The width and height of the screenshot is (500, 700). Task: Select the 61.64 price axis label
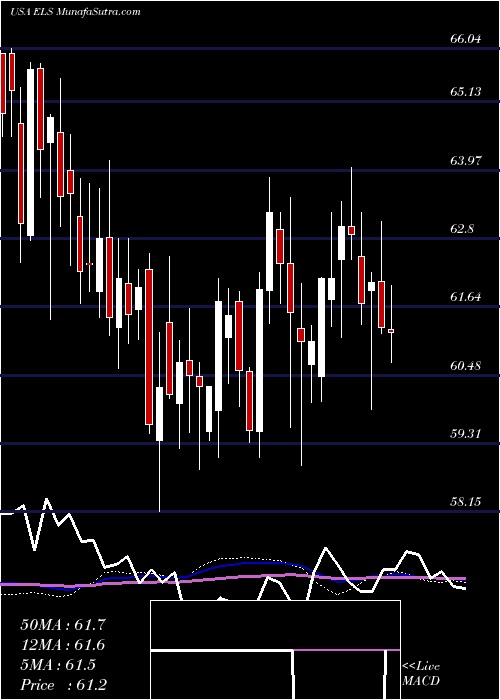[x=466, y=297]
